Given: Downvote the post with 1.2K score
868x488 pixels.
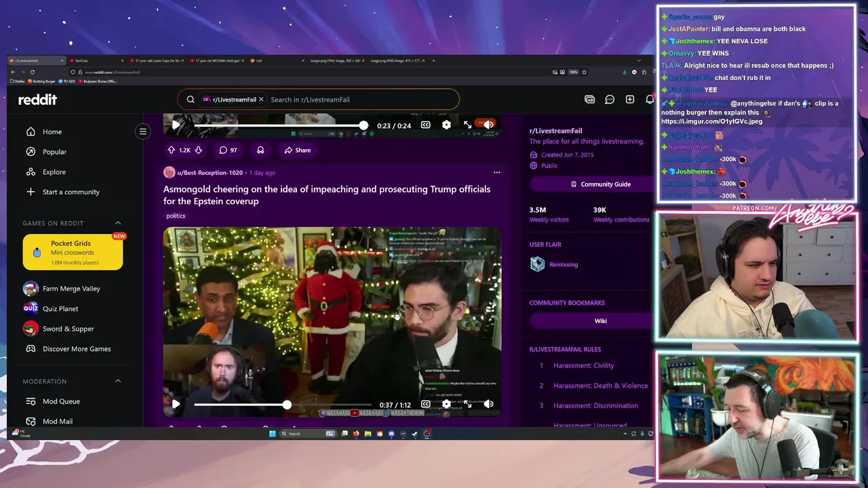Looking at the screenshot, I should click(198, 150).
